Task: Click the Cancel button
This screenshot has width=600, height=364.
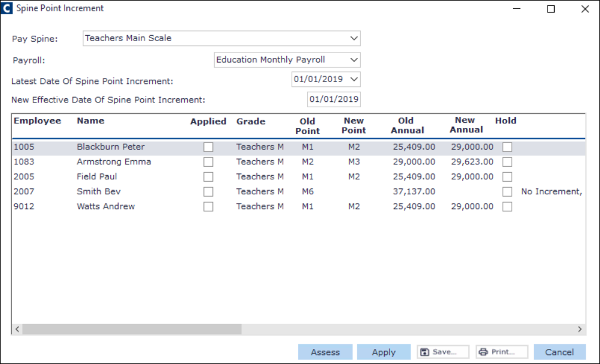Action: tap(559, 351)
